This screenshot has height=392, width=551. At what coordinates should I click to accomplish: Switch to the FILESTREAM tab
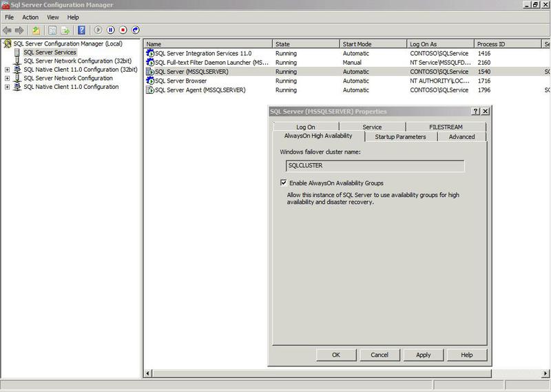pyautogui.click(x=446, y=127)
